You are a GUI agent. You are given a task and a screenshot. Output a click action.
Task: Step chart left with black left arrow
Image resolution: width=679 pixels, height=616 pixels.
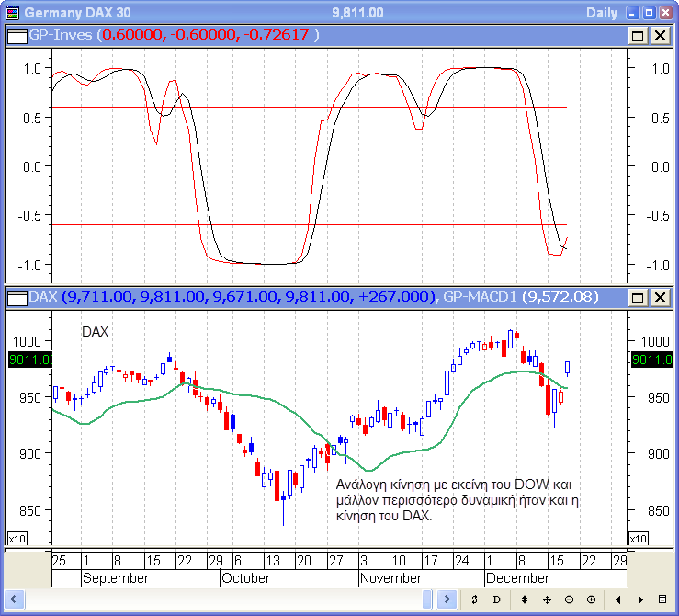pyautogui.click(x=618, y=599)
